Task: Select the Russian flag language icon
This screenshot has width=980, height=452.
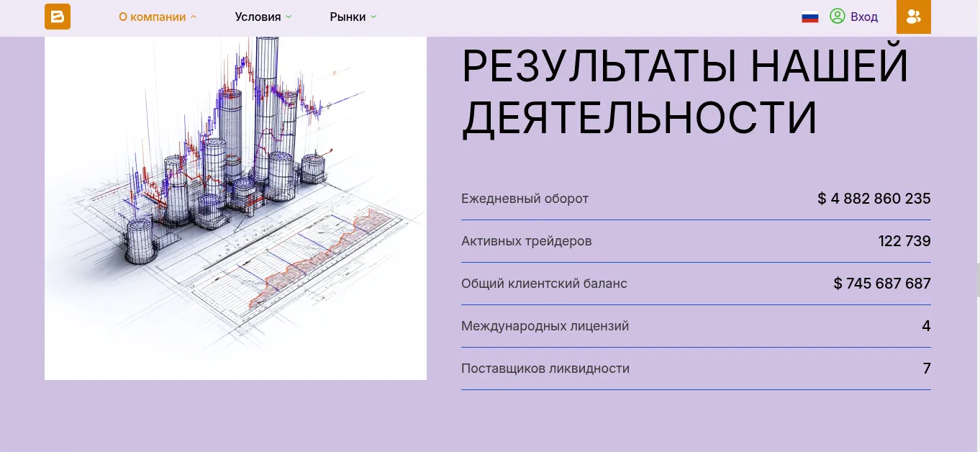Action: [x=810, y=17]
